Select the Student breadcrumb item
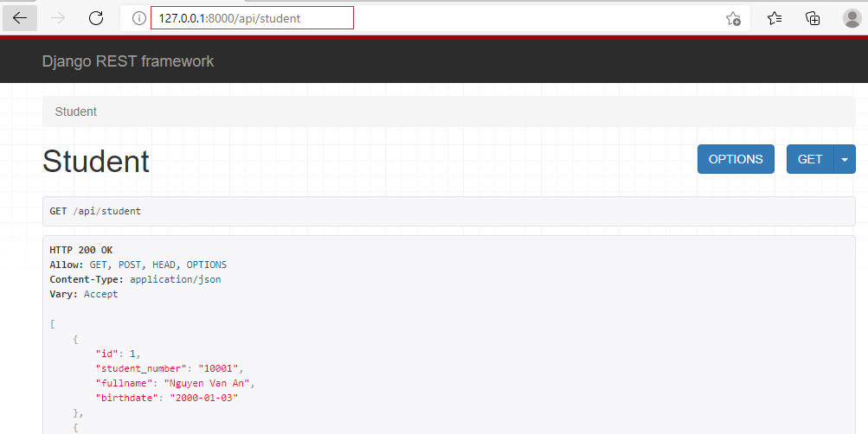 [76, 112]
